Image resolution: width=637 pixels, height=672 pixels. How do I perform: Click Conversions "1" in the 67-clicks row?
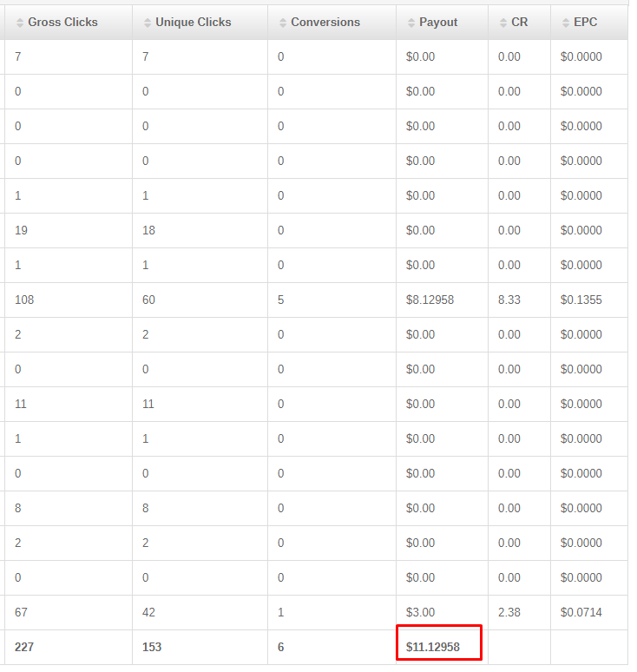[x=280, y=612]
